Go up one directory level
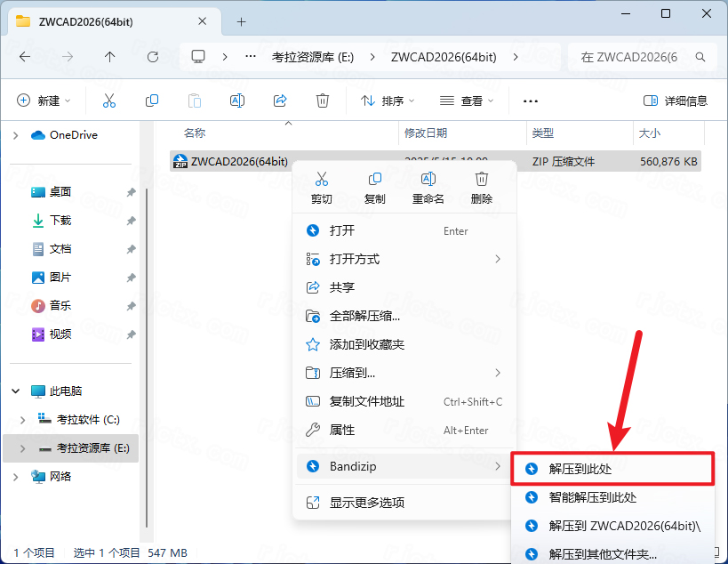Screen dimensions: 728x564 110,56
